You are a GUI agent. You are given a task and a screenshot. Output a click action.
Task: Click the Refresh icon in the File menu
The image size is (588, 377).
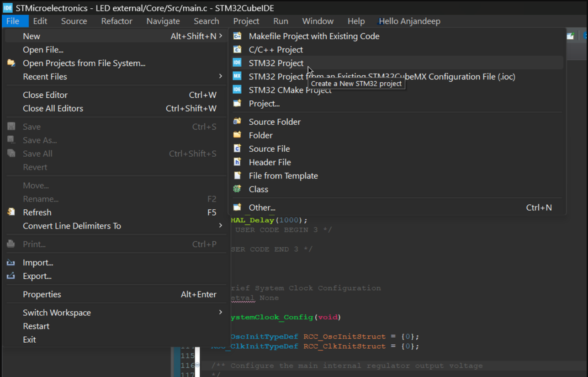(11, 212)
